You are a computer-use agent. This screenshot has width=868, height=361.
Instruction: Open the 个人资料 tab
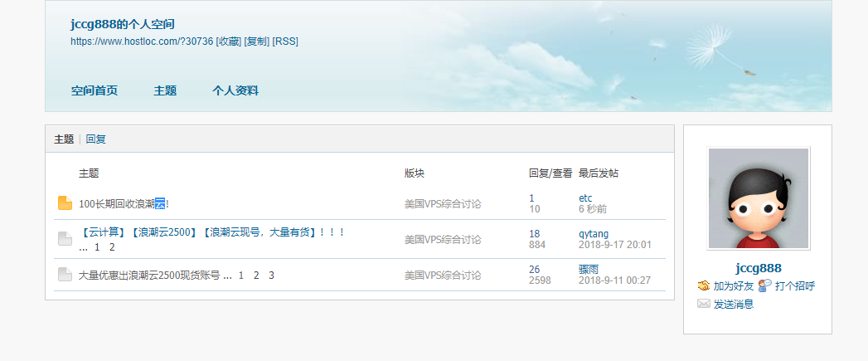[x=235, y=90]
